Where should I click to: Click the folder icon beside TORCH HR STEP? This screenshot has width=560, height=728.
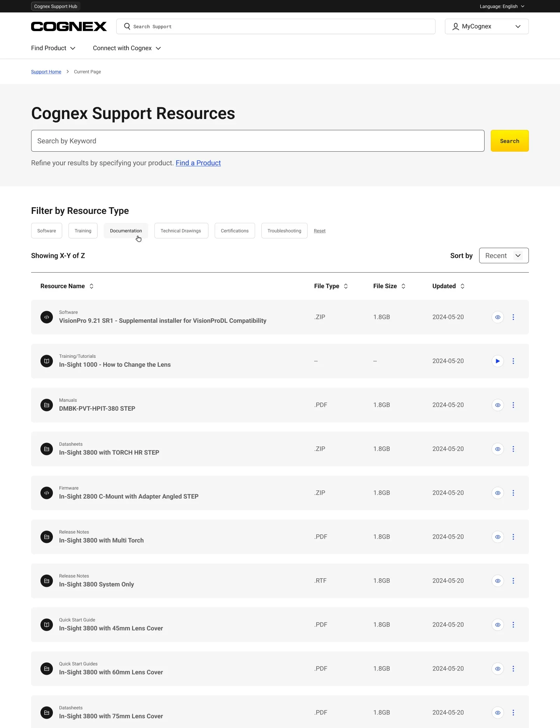(x=47, y=449)
